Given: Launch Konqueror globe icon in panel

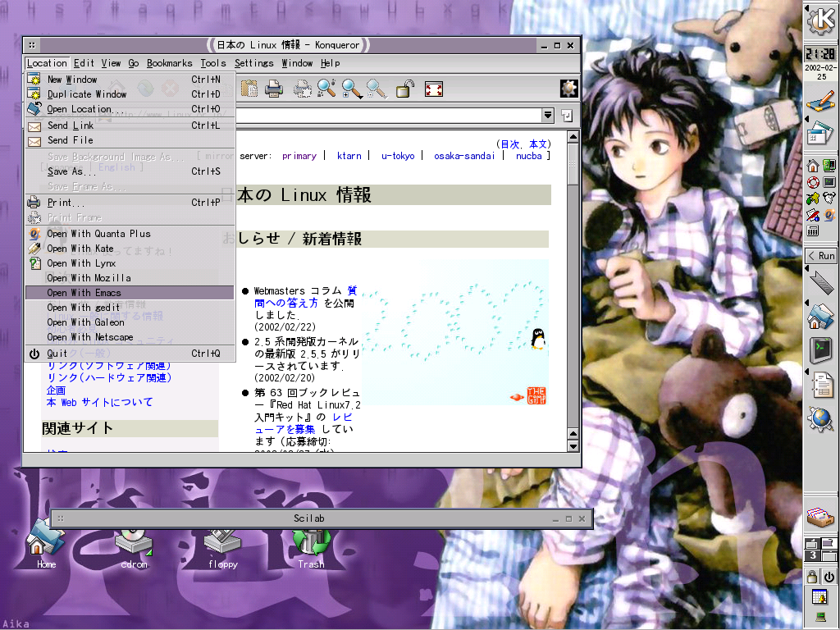Looking at the screenshot, I should tap(820, 419).
